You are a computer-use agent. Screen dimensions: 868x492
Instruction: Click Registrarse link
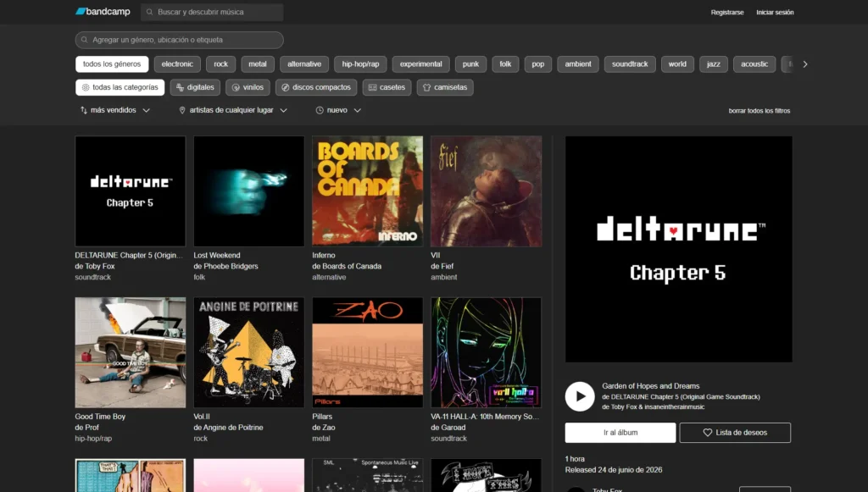click(x=727, y=12)
